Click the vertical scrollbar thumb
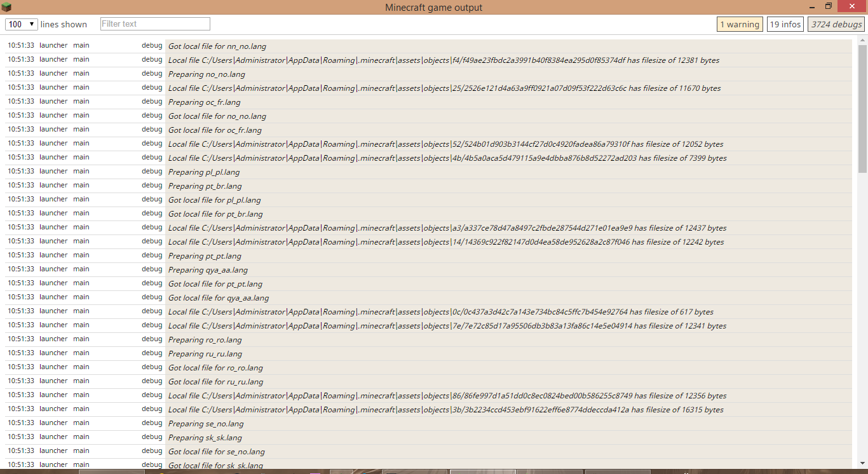The height and width of the screenshot is (474, 868). point(862,108)
